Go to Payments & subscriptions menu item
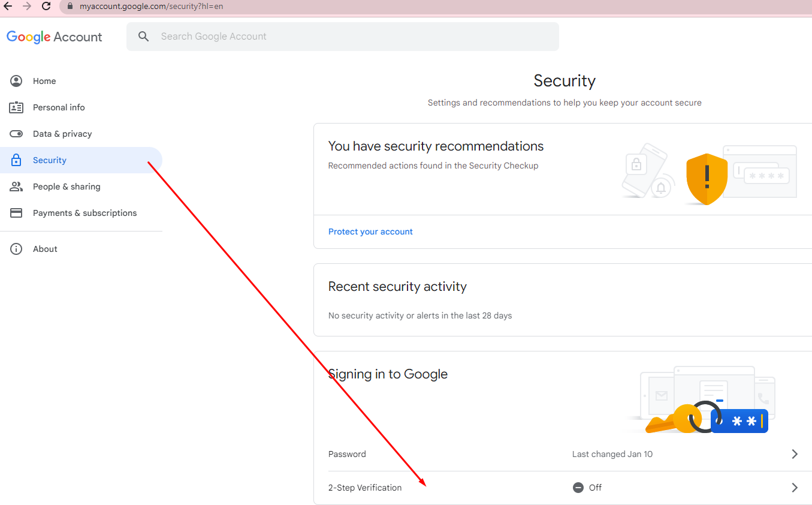The image size is (812, 505). 84,213
